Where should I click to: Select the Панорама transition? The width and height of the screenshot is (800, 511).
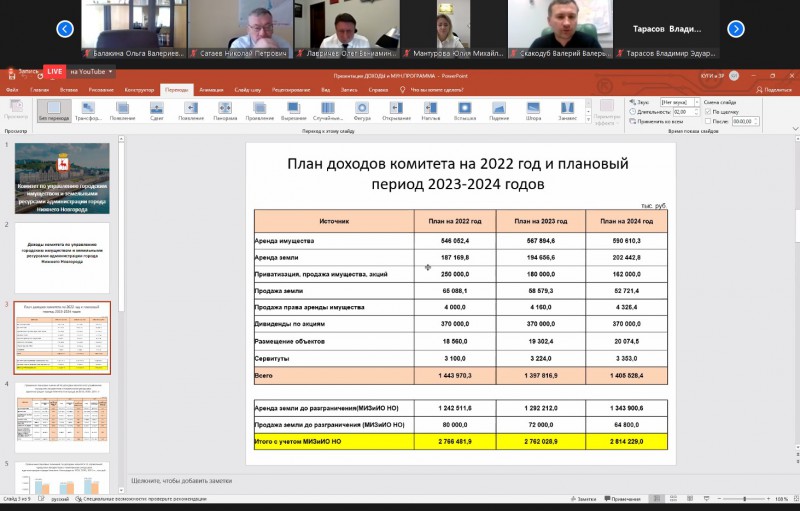pos(225,109)
